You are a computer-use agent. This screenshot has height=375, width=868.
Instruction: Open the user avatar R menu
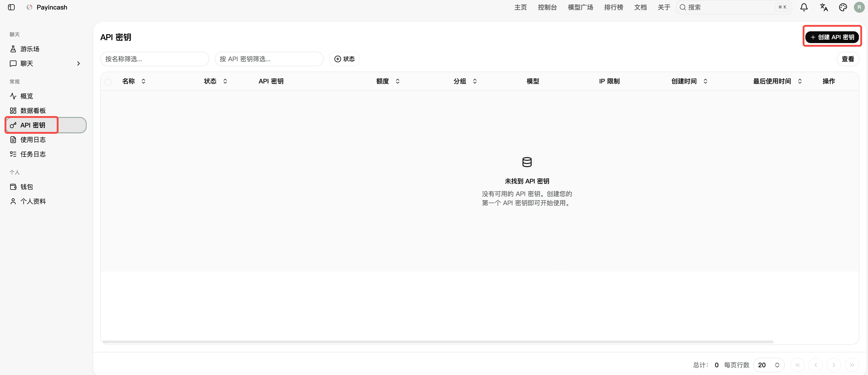[859, 7]
